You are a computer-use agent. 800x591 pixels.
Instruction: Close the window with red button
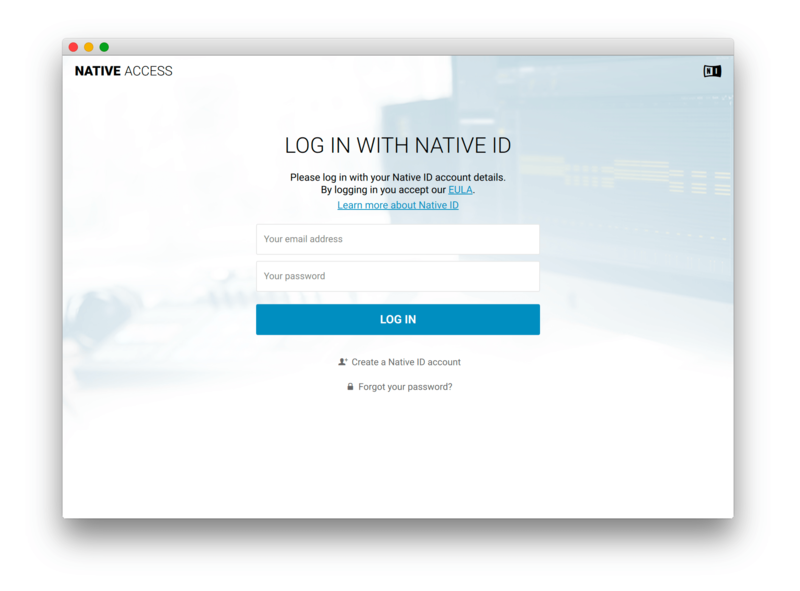[x=73, y=47]
